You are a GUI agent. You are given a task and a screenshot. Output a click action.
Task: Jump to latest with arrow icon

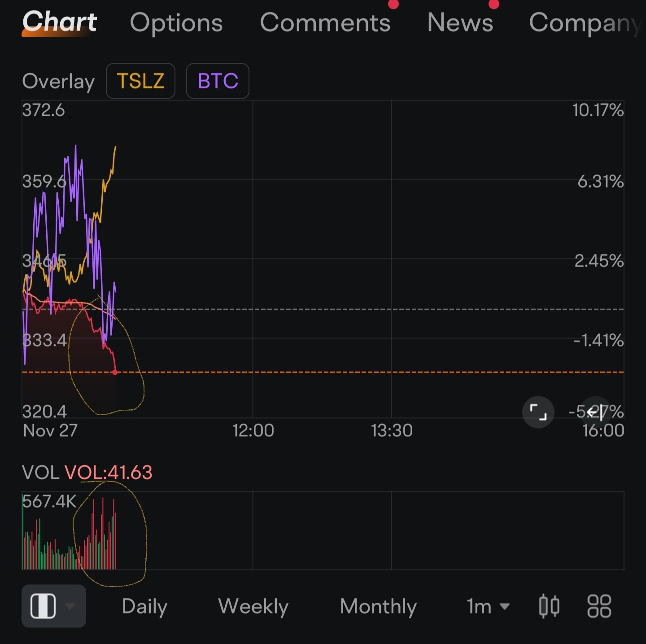pos(595,412)
